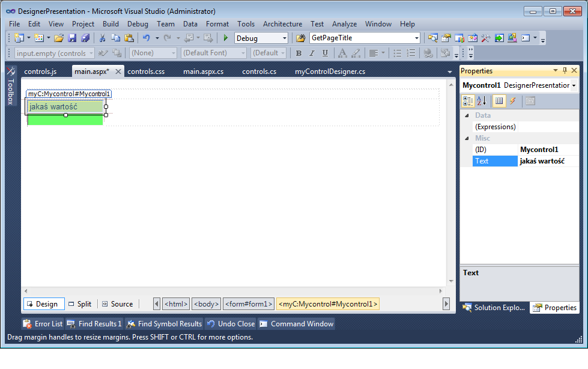
Task: Open the Properties Window toolbar icon
Action: [446, 38]
